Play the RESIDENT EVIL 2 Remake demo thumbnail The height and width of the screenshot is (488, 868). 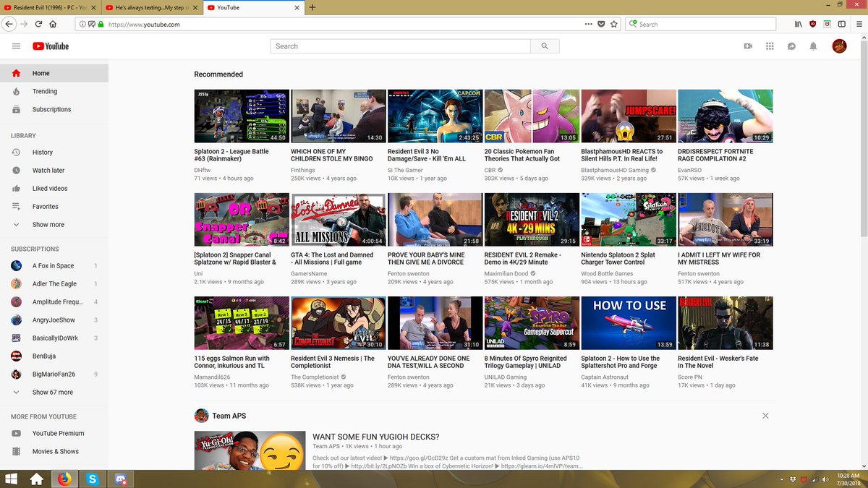pyautogui.click(x=532, y=220)
